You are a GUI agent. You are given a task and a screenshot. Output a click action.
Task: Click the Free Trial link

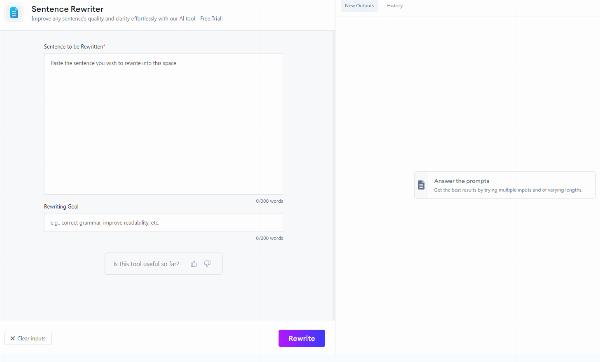(211, 18)
